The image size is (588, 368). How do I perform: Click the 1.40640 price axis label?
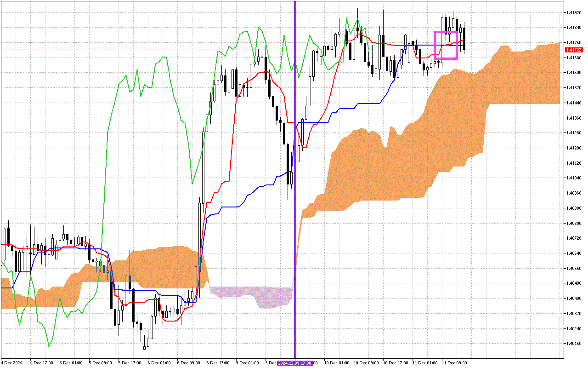coord(574,253)
